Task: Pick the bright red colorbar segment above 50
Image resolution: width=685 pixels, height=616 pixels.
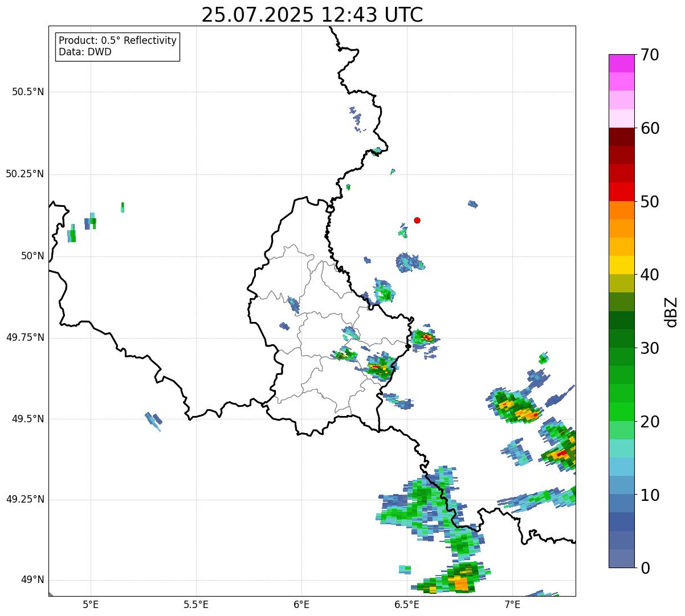Action: [x=622, y=191]
